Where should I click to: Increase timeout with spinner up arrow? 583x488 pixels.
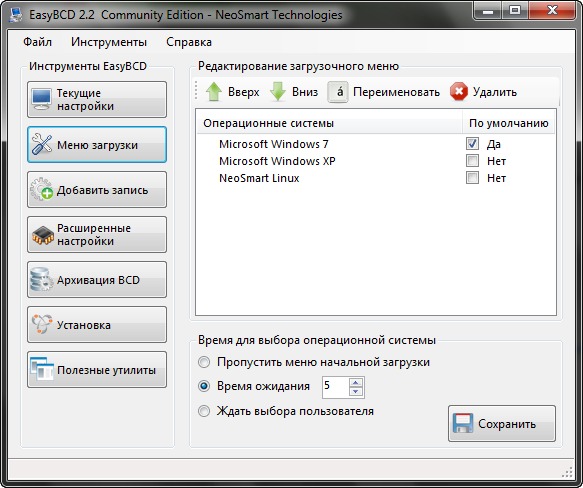(x=356, y=383)
